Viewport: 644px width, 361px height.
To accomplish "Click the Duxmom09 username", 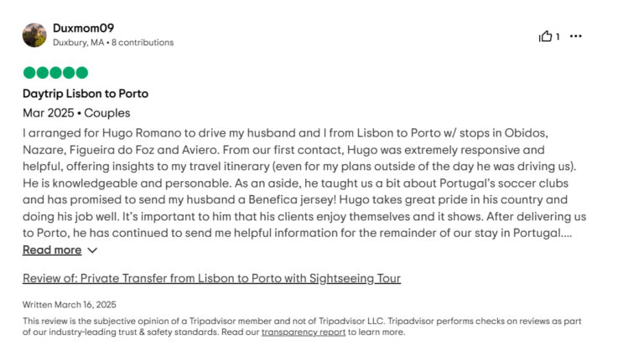I will (83, 28).
